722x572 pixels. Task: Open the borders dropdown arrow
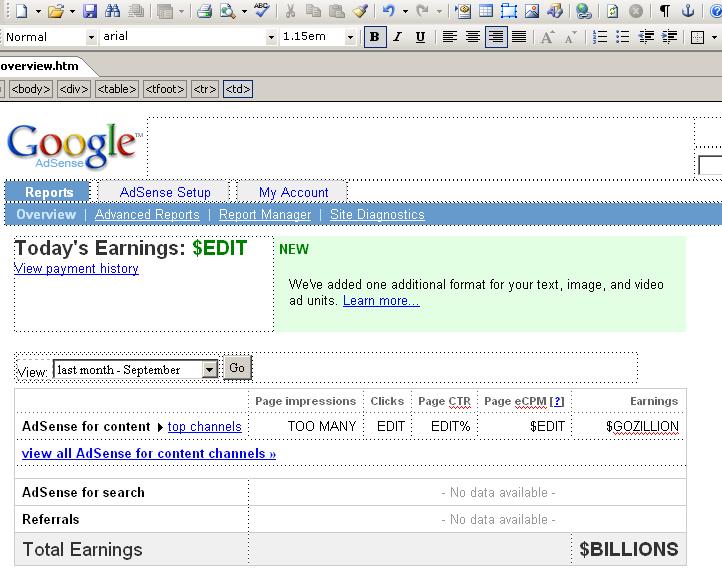click(715, 37)
